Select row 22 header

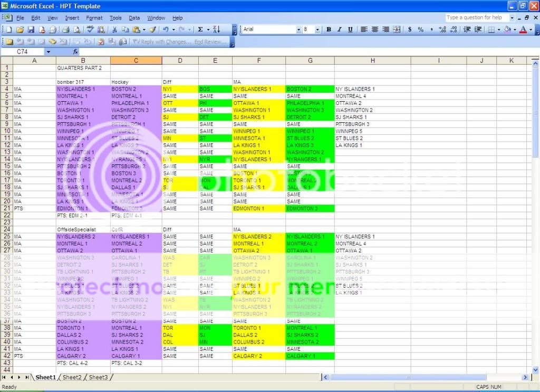[x=7, y=215]
